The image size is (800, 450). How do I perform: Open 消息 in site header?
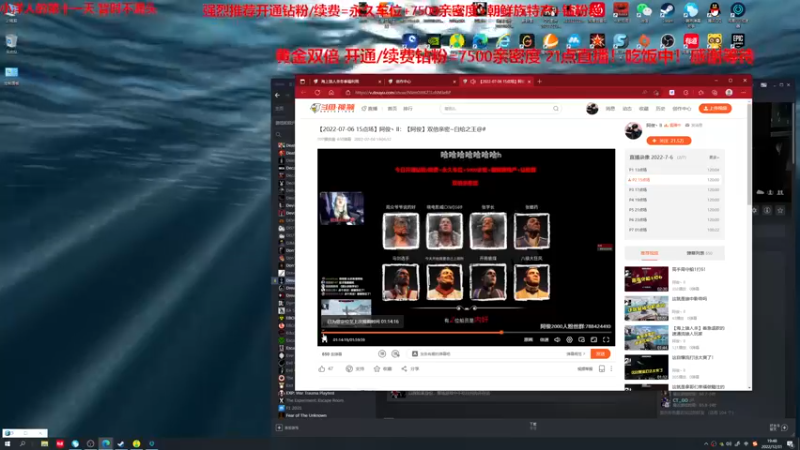pos(610,109)
